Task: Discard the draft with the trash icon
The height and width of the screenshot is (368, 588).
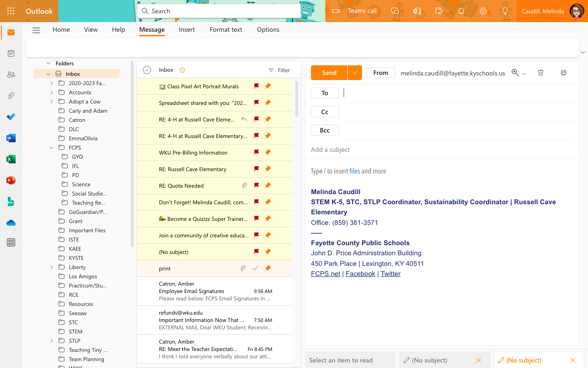Action: click(x=541, y=73)
